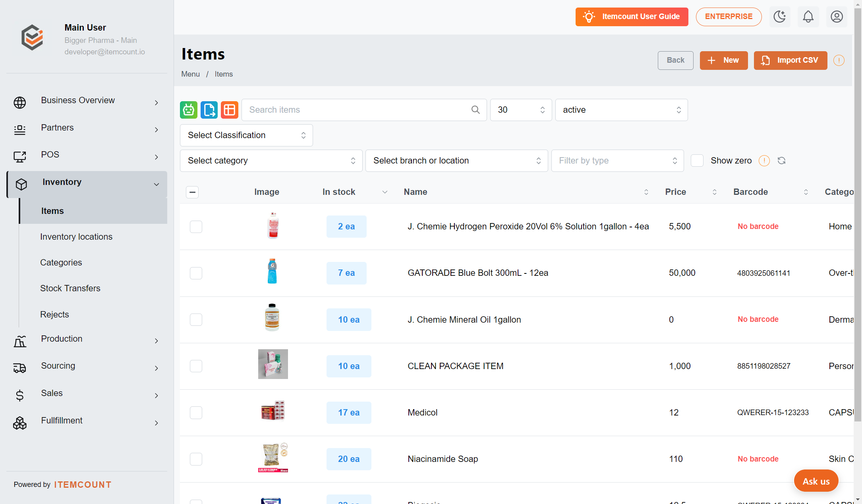Click the info icon beside Import CSV

839,60
